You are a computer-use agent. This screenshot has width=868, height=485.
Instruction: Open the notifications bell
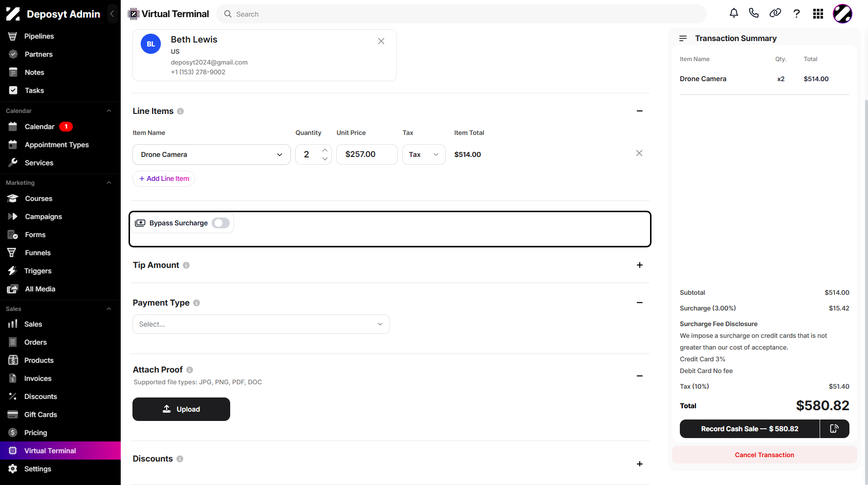coord(734,13)
